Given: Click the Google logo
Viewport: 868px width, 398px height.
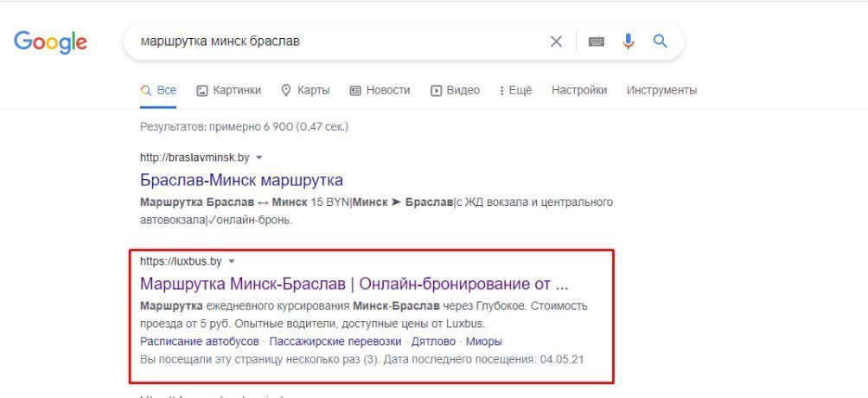Looking at the screenshot, I should (x=50, y=42).
